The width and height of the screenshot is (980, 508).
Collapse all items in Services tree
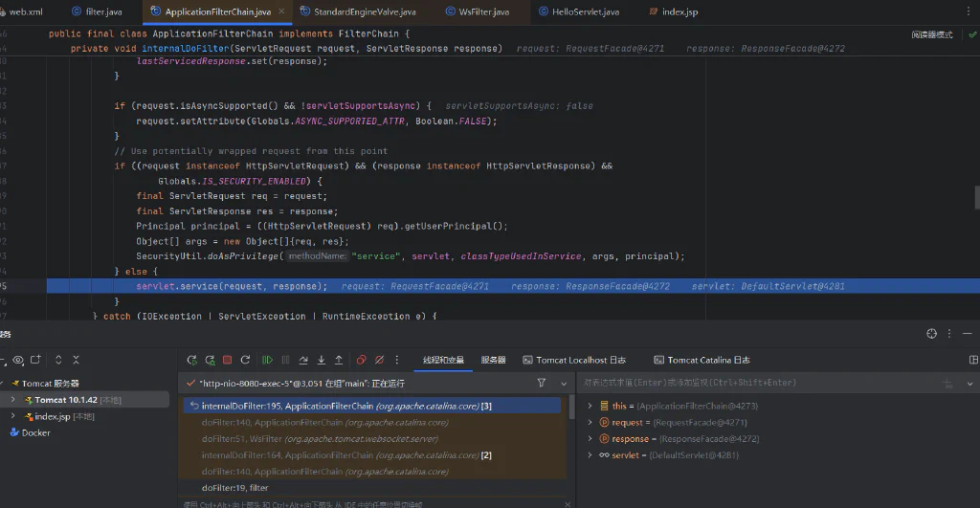77,360
